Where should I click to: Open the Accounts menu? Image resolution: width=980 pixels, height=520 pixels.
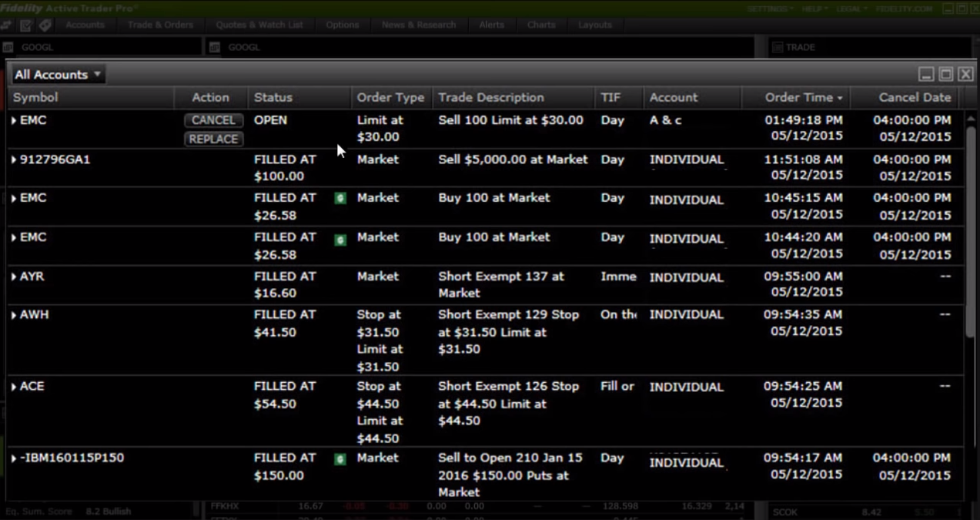tap(85, 25)
